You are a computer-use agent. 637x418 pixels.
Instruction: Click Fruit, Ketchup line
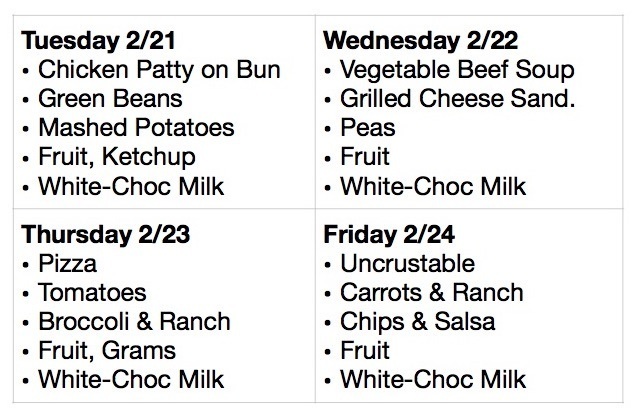click(117, 158)
